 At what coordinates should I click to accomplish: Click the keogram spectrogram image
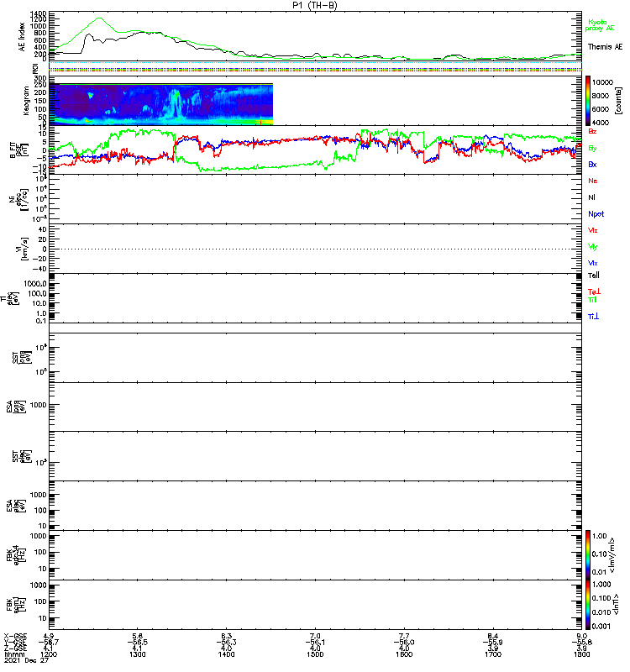tap(161, 104)
